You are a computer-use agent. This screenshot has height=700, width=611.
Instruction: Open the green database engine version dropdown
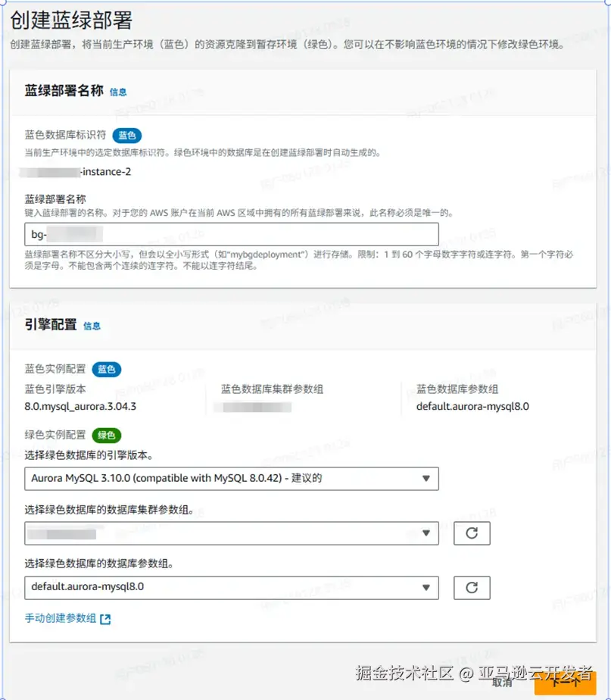pyautogui.click(x=227, y=479)
